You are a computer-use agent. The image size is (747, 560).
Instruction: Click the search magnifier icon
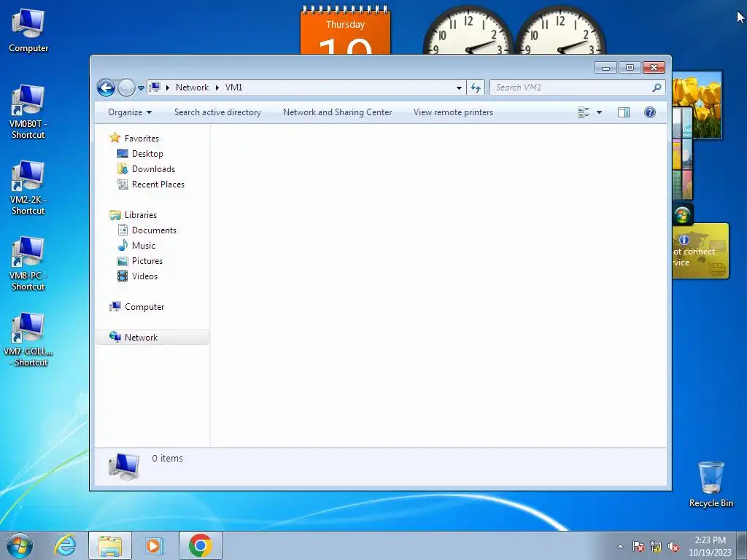pyautogui.click(x=657, y=87)
